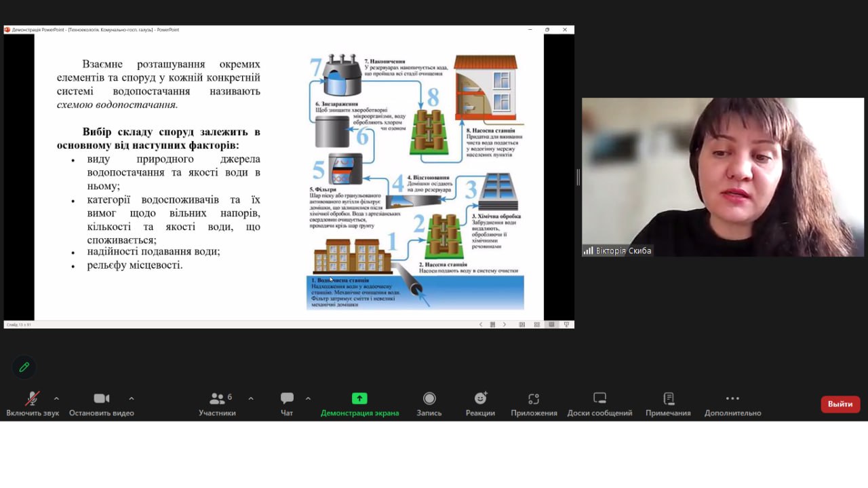Open the Реакции reactions menu
The height and width of the screenshot is (488, 868).
(x=480, y=404)
